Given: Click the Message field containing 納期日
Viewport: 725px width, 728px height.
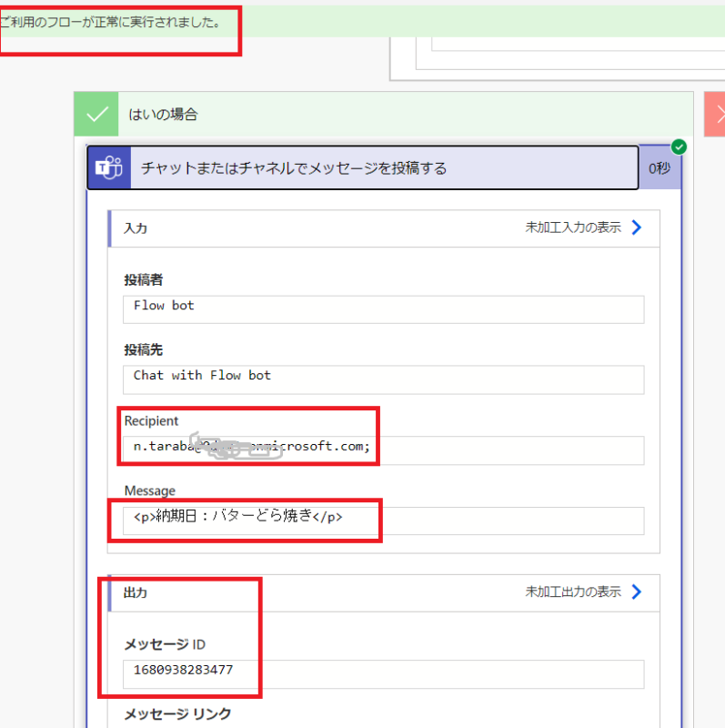Looking at the screenshot, I should click(383, 520).
